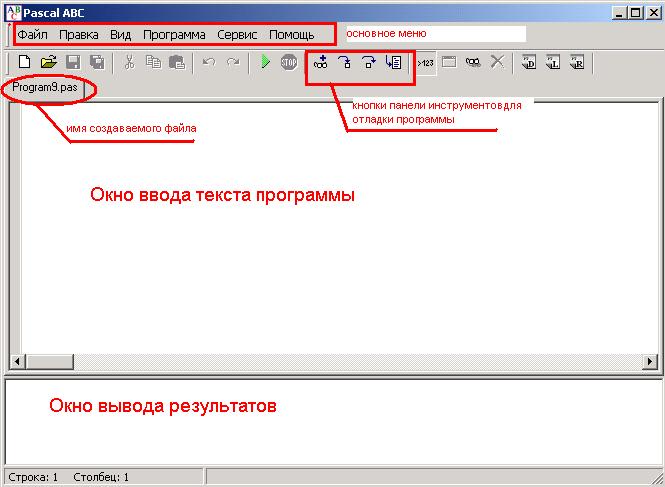Viewport: 665px width, 487px height.
Task: Click the editor's horizontal scrollbar left arrow
Action: tap(17, 361)
